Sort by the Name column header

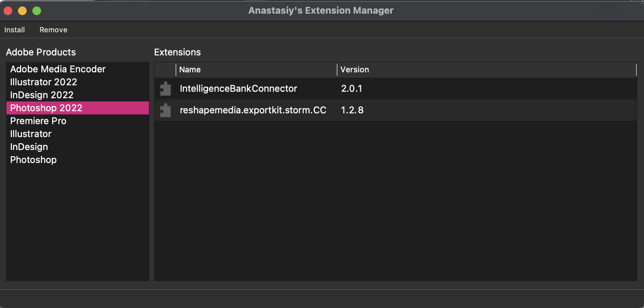256,70
